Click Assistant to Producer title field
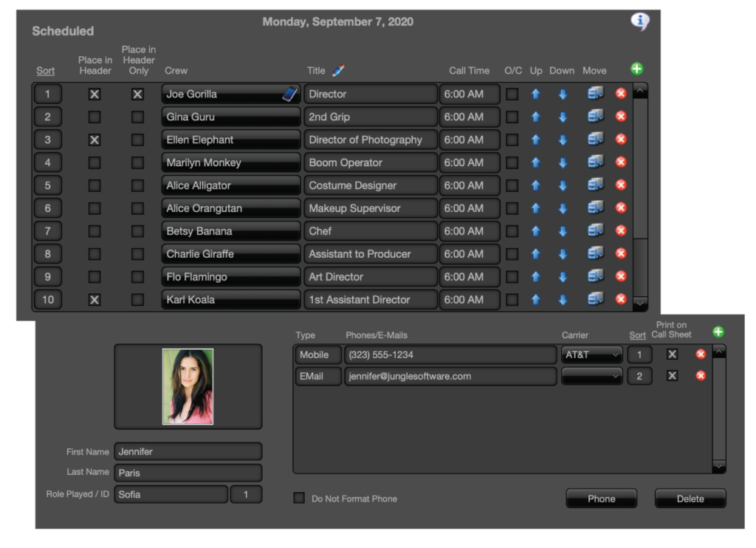The width and height of the screenshot is (756, 548). coord(371,254)
